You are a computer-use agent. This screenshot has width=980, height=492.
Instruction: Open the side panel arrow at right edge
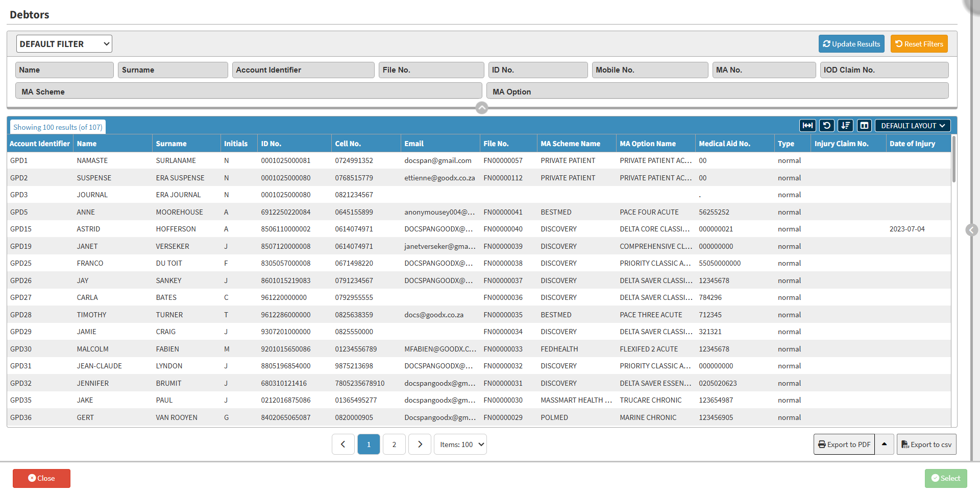coord(972,230)
